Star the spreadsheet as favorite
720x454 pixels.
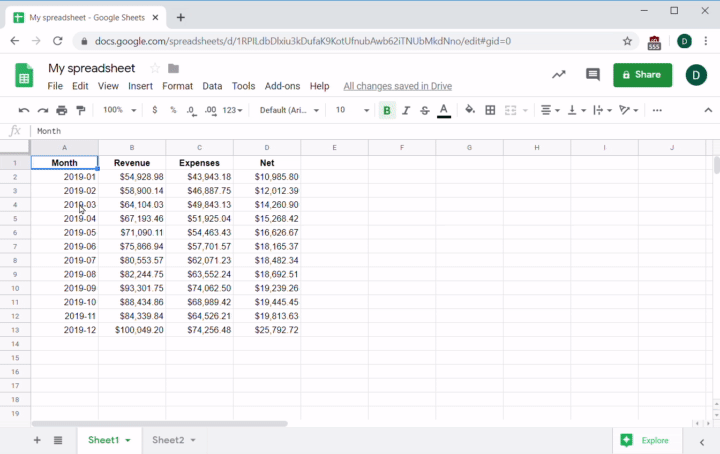(x=155, y=68)
